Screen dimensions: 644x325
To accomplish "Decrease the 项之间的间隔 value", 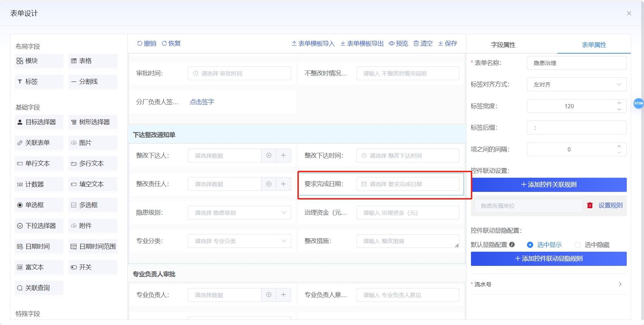I will coord(619,152).
